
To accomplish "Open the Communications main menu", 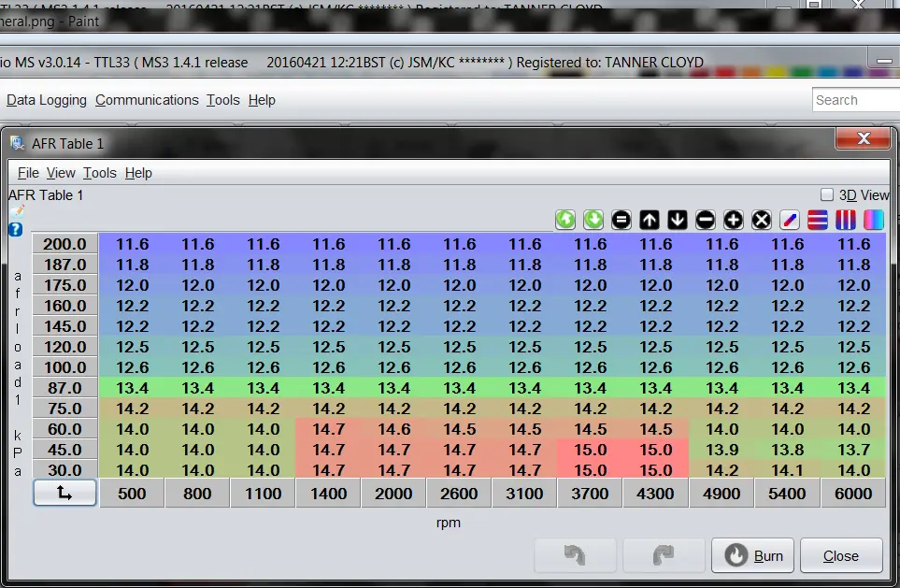I will tap(147, 100).
